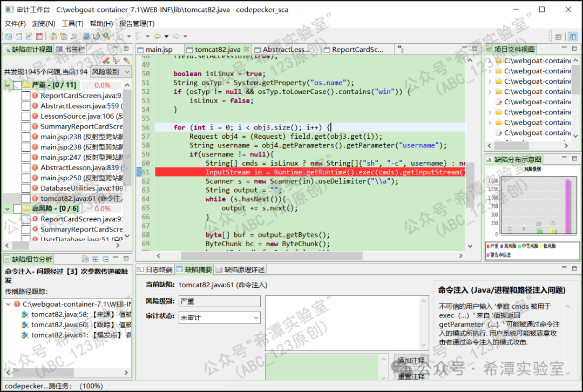Open the back arrow history dropdown

pyautogui.click(x=166, y=37)
